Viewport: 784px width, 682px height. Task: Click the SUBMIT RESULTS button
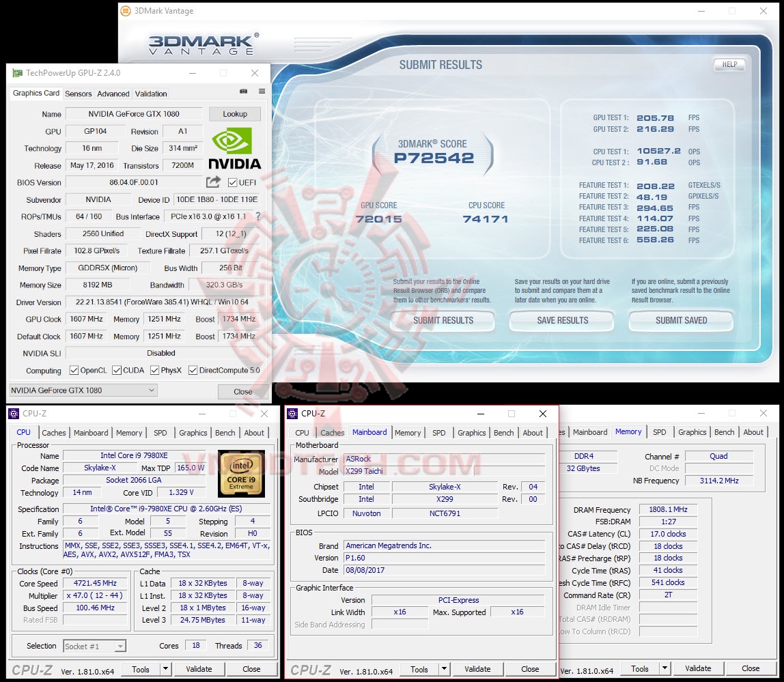pos(443,320)
